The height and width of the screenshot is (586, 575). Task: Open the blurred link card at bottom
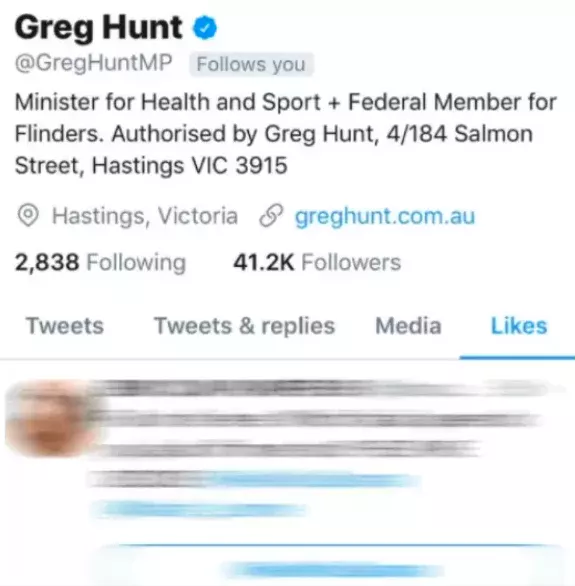[333, 565]
